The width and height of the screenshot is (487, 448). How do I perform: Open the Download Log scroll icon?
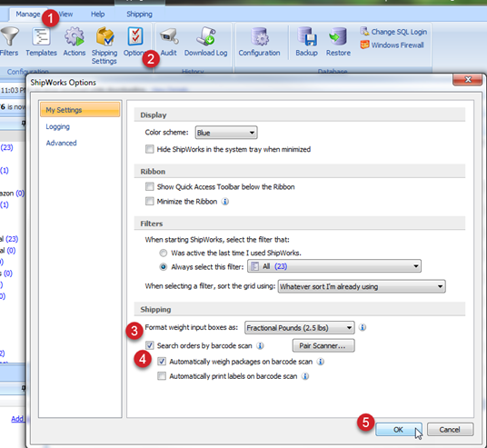click(x=205, y=36)
